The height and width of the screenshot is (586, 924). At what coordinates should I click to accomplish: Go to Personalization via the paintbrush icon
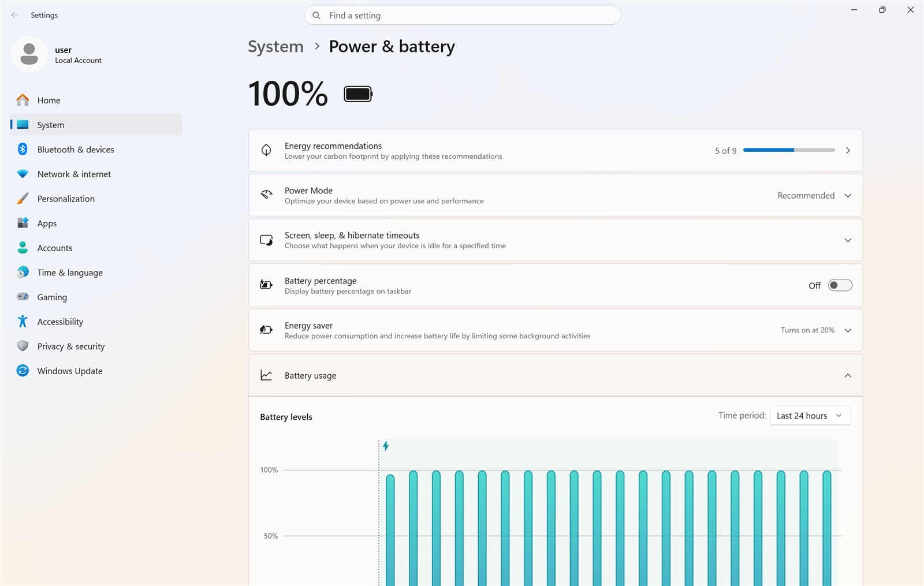pyautogui.click(x=23, y=199)
